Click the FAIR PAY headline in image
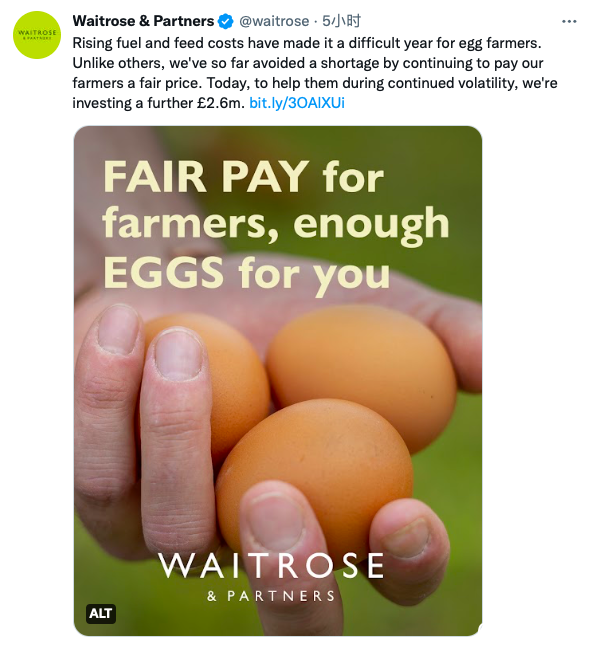This screenshot has width=589, height=645. click(206, 177)
